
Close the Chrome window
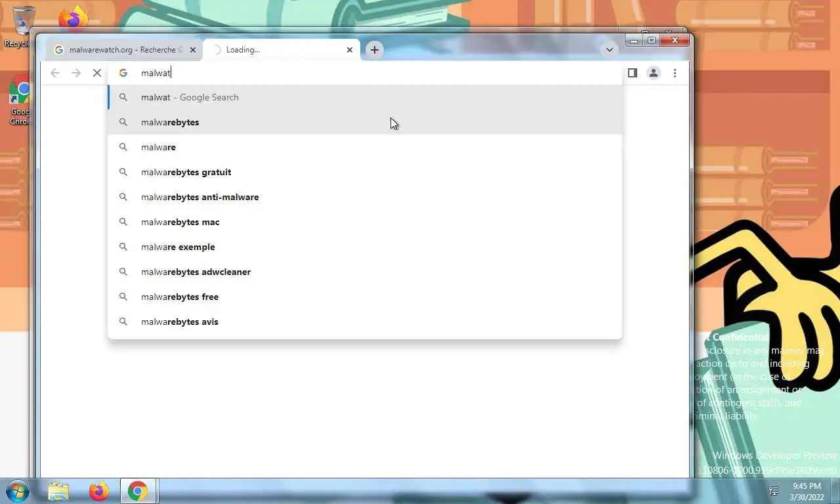click(674, 41)
